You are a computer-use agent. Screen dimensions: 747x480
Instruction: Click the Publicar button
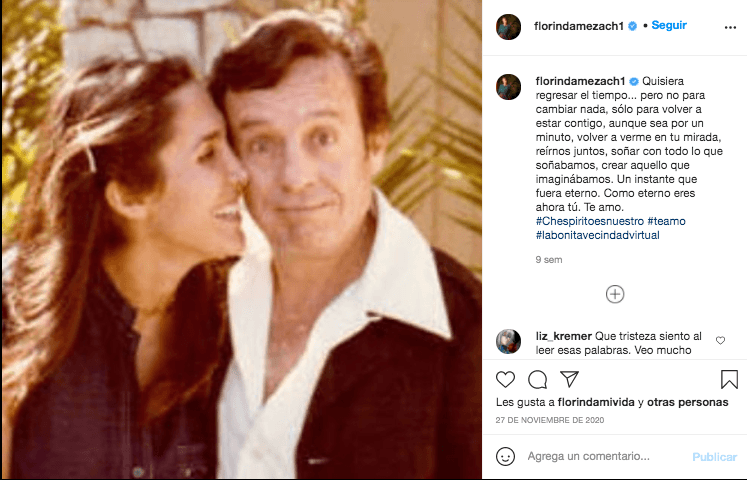[714, 456]
